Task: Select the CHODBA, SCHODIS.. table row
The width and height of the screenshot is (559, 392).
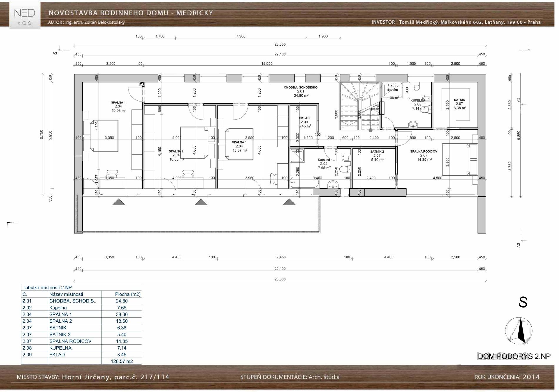Action: click(81, 301)
